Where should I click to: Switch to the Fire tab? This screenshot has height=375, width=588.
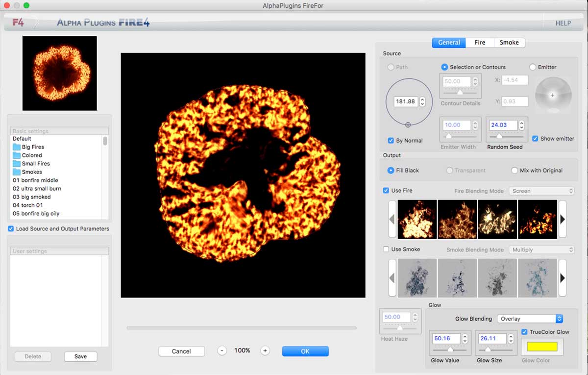[x=480, y=43]
